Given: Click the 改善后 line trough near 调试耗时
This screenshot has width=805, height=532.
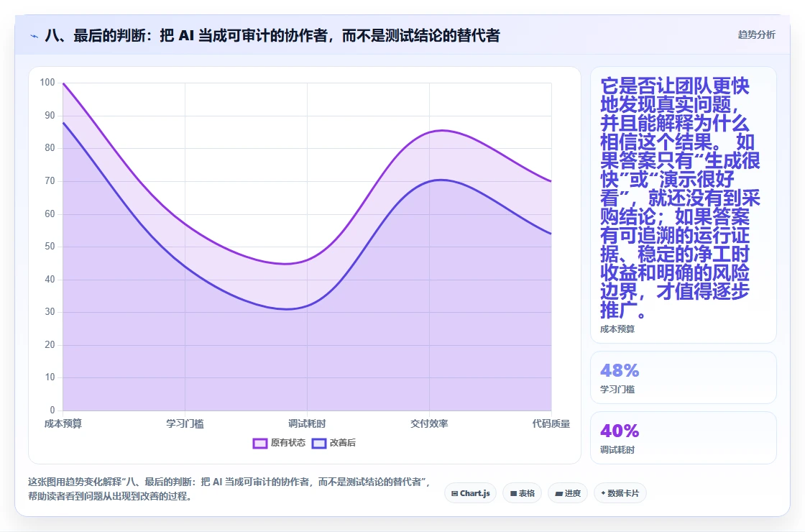Looking at the screenshot, I should (x=287, y=309).
